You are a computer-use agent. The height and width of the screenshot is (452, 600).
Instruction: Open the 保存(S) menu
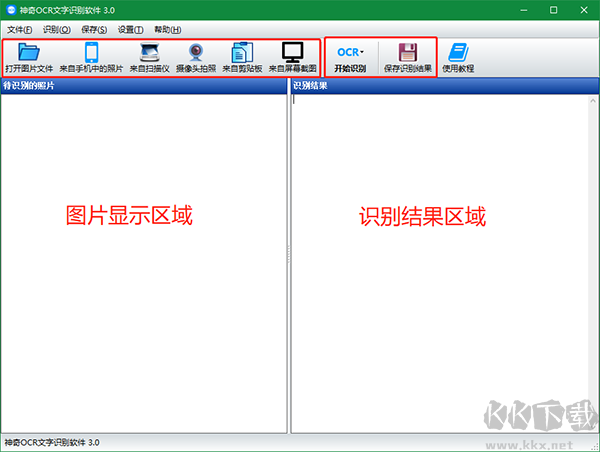(94, 29)
